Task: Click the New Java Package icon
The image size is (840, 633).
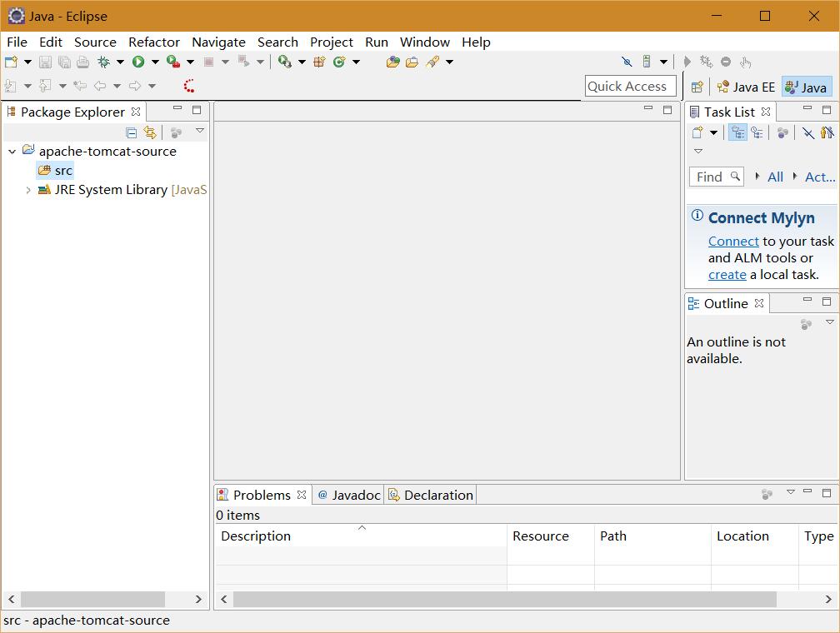Action: pyautogui.click(x=319, y=62)
